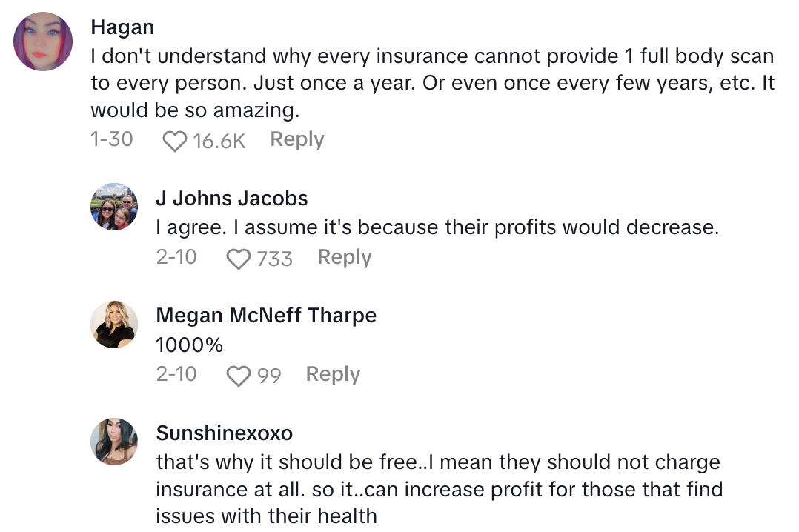Image resolution: width=799 pixels, height=532 pixels.
Task: Click the J Johns Jacobs username
Action: (231, 198)
